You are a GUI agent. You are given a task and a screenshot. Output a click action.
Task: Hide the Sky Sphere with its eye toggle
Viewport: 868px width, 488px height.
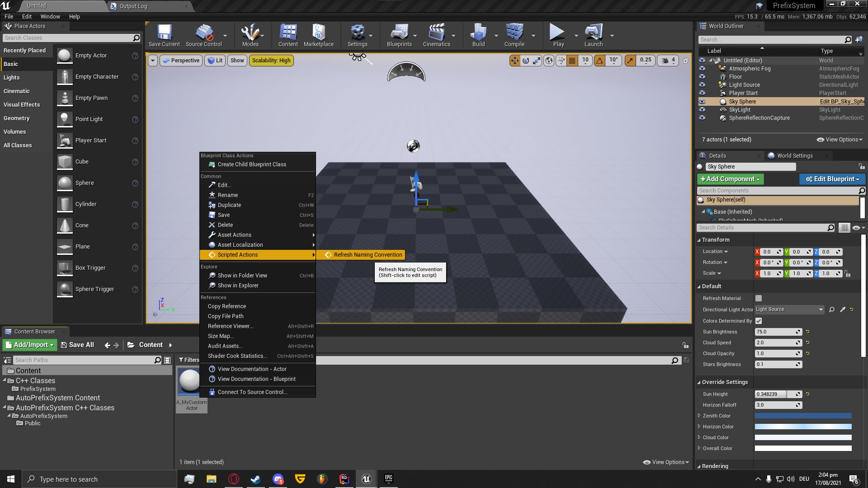702,101
